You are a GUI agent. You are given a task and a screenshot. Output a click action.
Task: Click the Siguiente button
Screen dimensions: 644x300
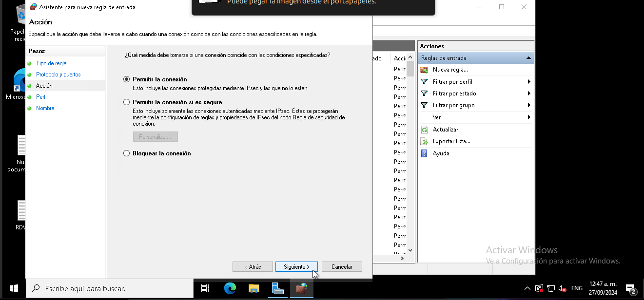click(x=296, y=267)
